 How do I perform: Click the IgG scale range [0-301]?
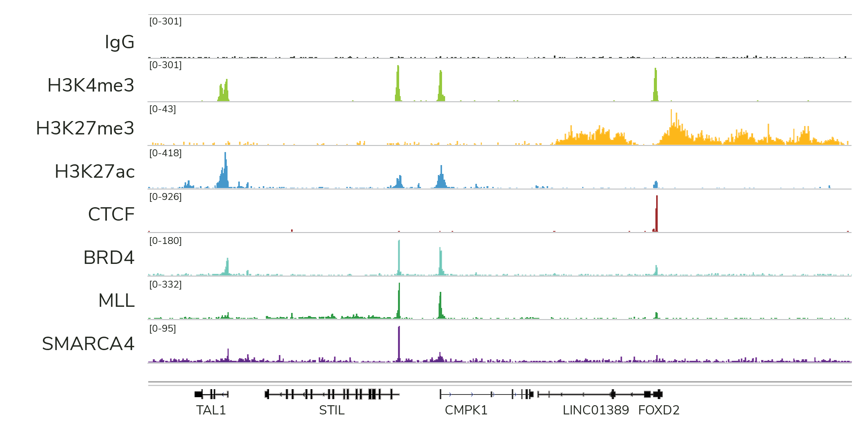coord(165,21)
